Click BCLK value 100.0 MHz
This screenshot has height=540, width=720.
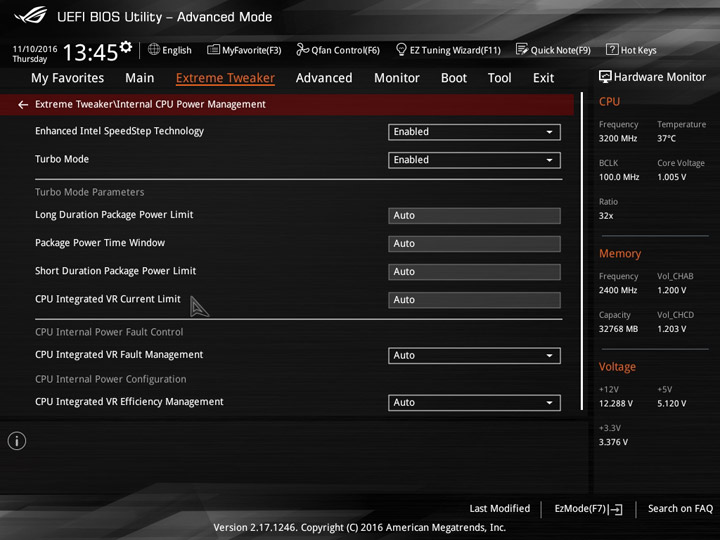tap(619, 177)
